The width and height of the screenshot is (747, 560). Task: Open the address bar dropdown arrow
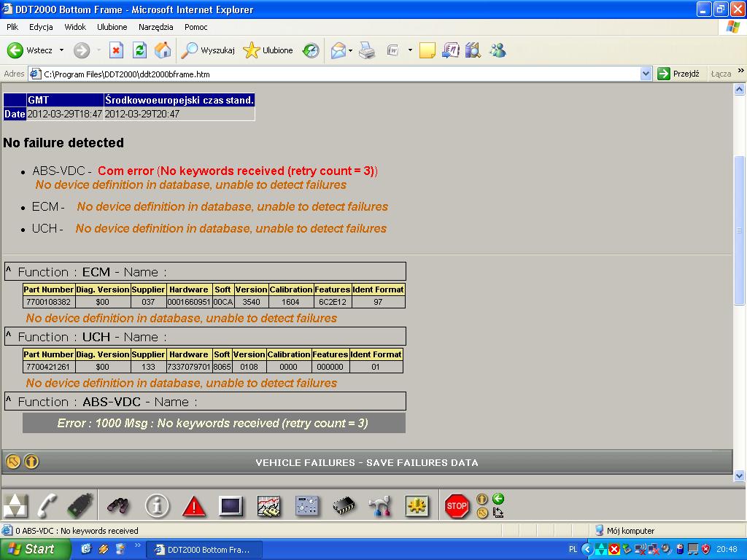point(646,74)
